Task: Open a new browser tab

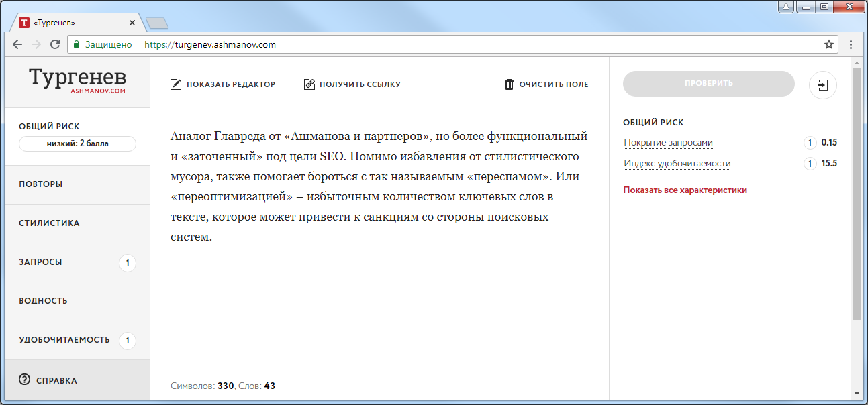Action: click(156, 23)
